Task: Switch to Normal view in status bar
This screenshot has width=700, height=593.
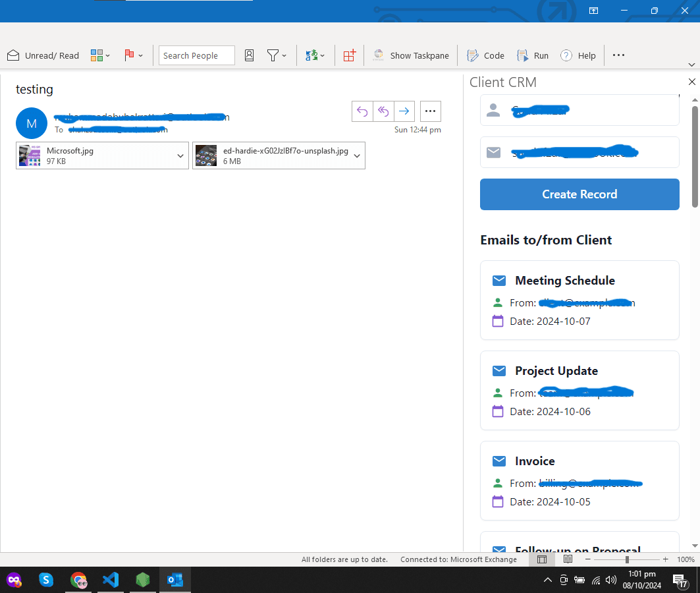Action: (541, 559)
